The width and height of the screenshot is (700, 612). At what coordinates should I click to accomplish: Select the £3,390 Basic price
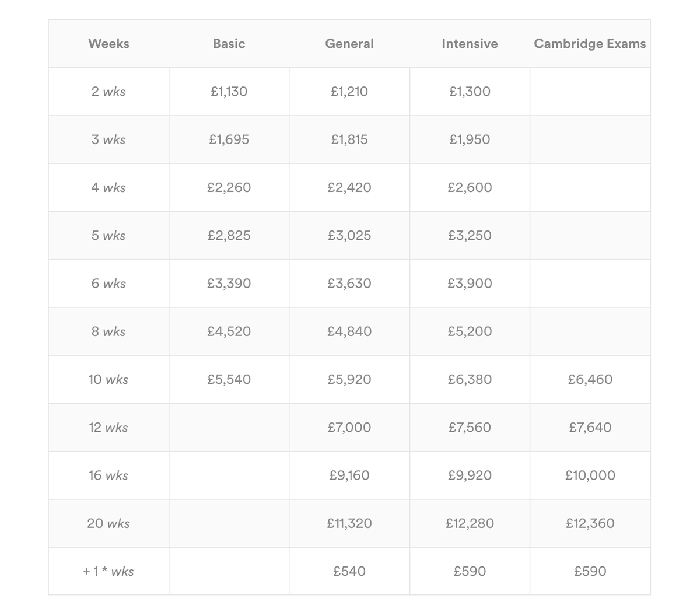[x=229, y=284]
